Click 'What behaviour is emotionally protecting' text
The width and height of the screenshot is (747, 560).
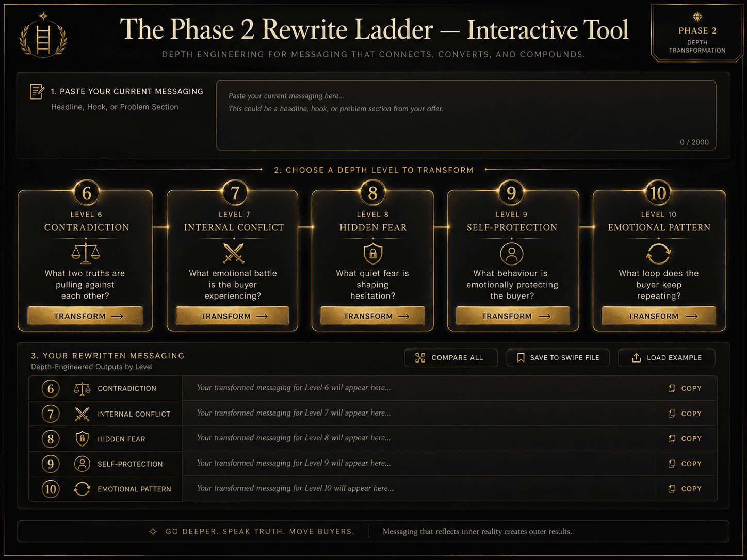coord(512,285)
